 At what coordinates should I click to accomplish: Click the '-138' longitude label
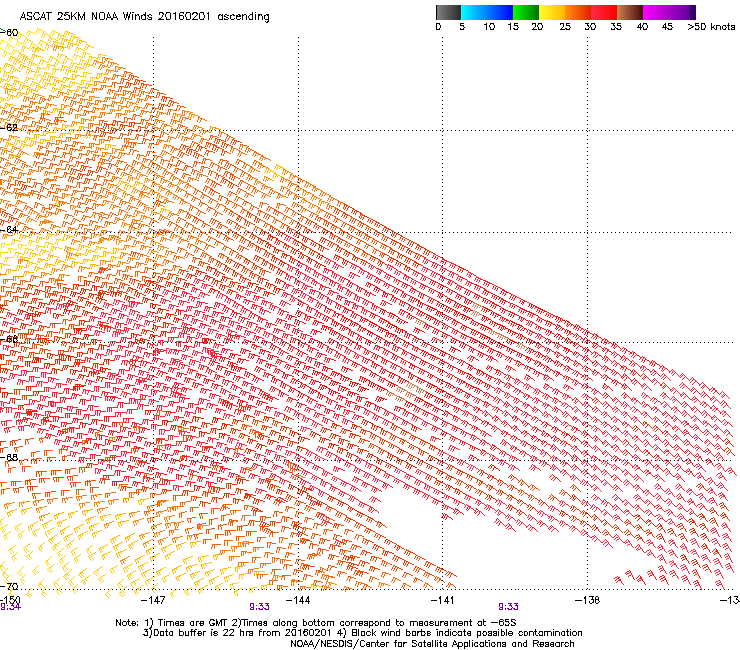pos(587,600)
